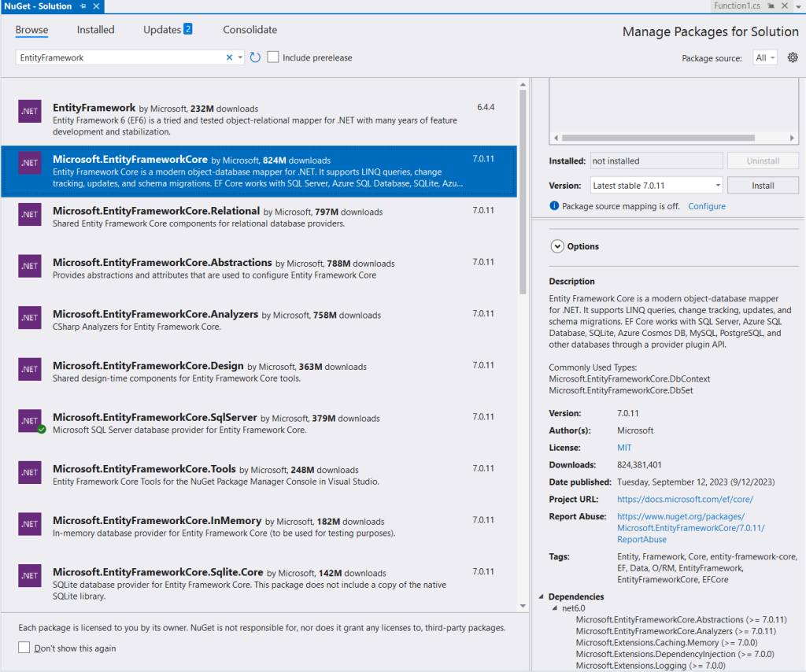This screenshot has width=806, height=672.
Task: Select Microsoft.EntityFrameworkCore.Sqlite.Core package
Action: (x=258, y=584)
